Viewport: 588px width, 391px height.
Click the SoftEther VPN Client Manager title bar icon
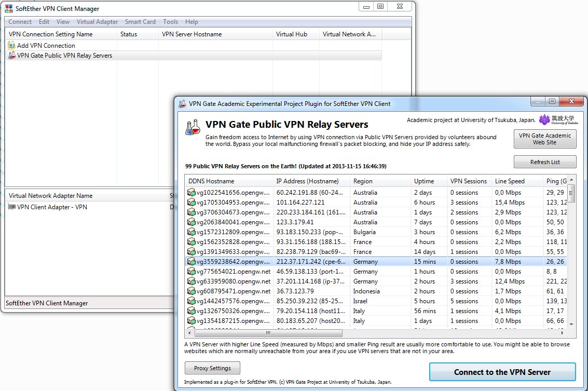9,8
